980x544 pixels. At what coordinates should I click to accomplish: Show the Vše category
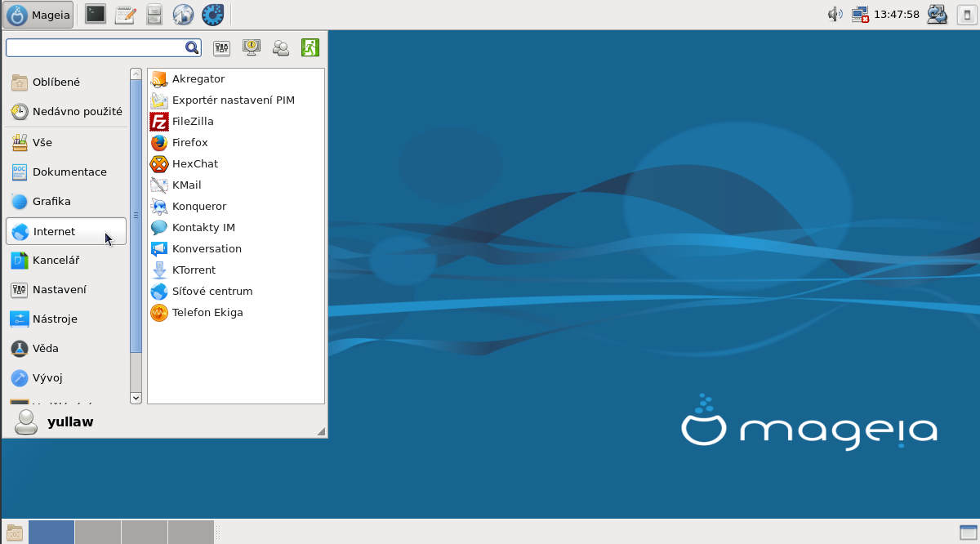tap(66, 142)
